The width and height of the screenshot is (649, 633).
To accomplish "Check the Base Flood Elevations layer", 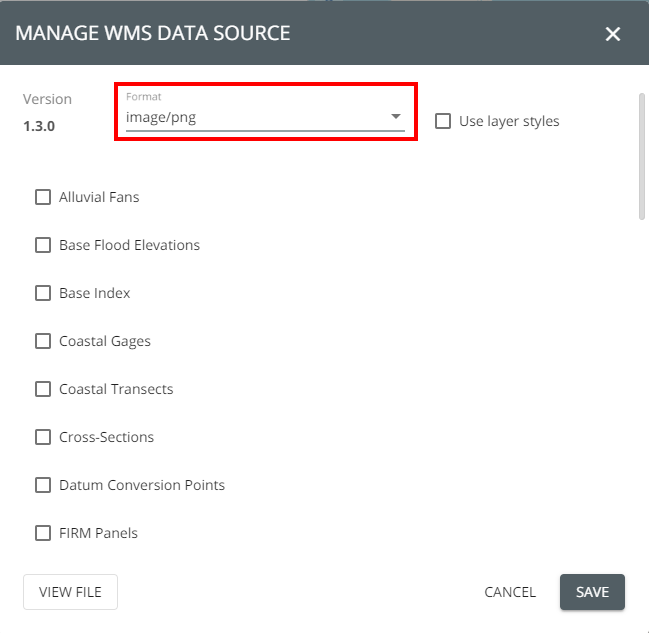I will coord(43,245).
